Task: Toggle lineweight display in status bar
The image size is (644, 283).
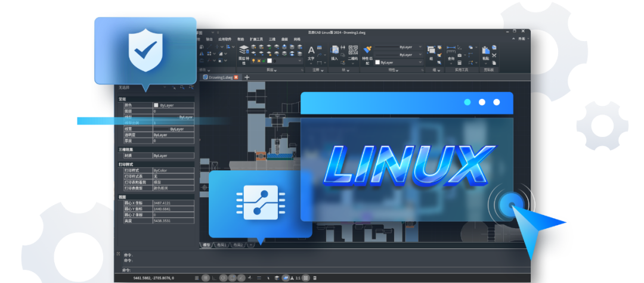Action: click(259, 278)
